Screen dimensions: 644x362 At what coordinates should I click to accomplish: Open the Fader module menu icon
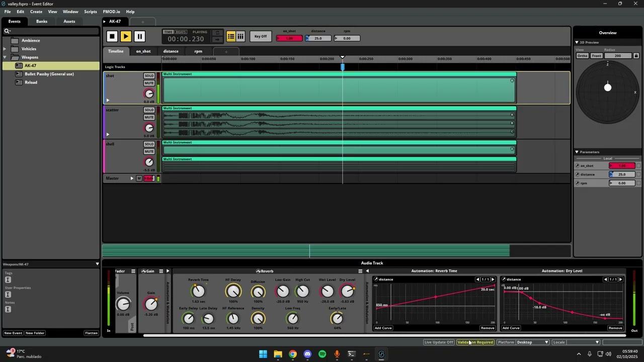click(133, 271)
